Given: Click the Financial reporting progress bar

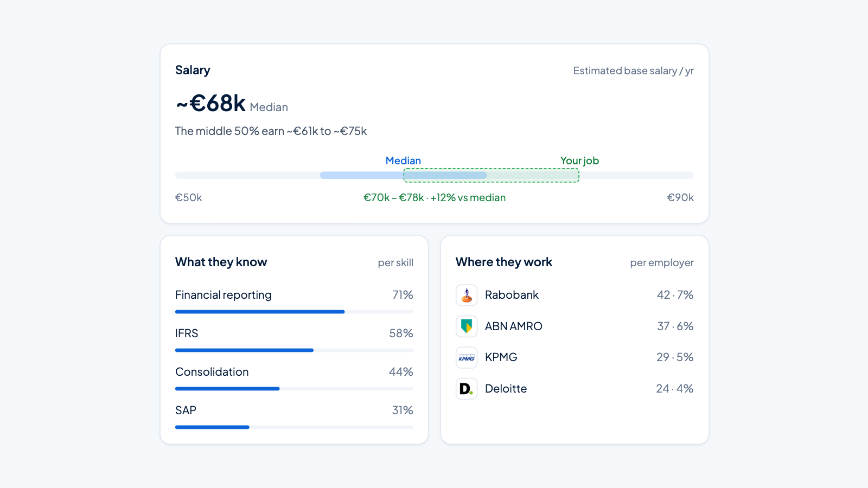Looking at the screenshot, I should click(294, 312).
